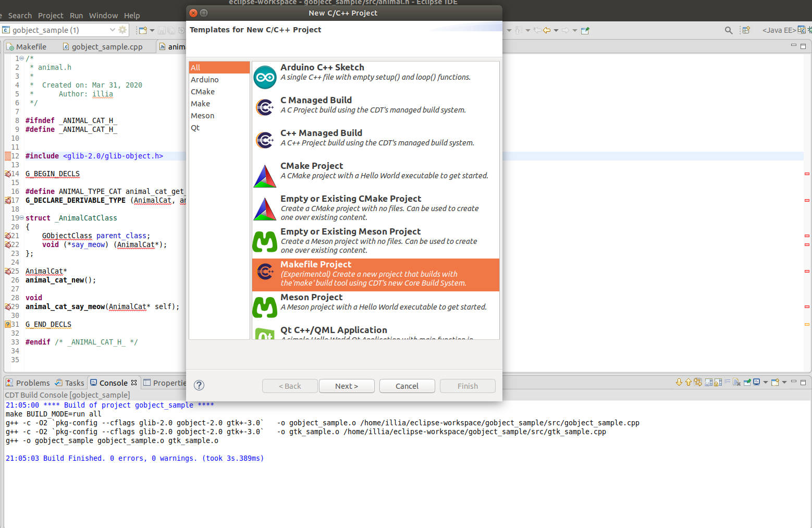Viewport: 812px width, 528px height.
Task: Click the error marker on line 14
Action: point(7,174)
